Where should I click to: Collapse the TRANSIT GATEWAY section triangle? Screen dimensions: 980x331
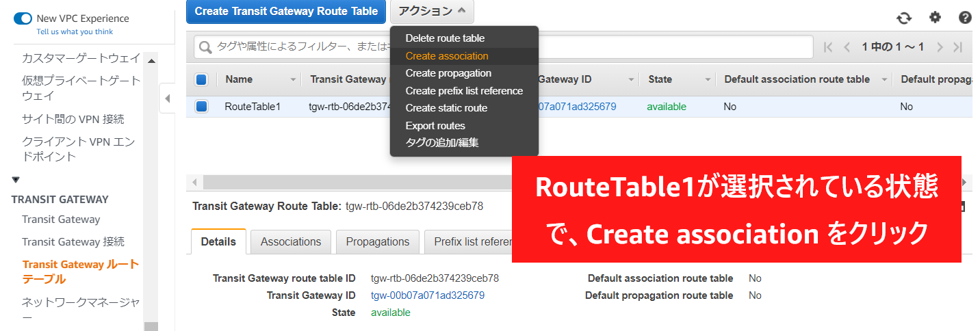tap(16, 180)
